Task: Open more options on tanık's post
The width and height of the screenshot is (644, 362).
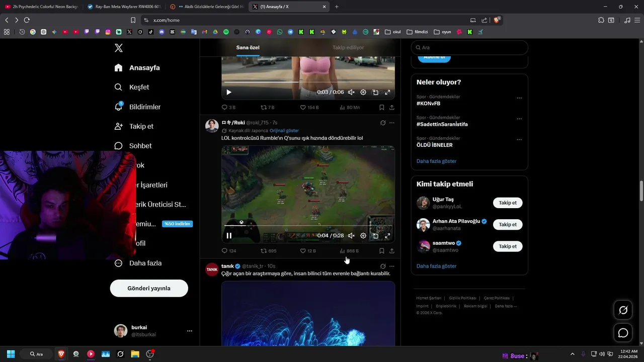Action: [392, 266]
